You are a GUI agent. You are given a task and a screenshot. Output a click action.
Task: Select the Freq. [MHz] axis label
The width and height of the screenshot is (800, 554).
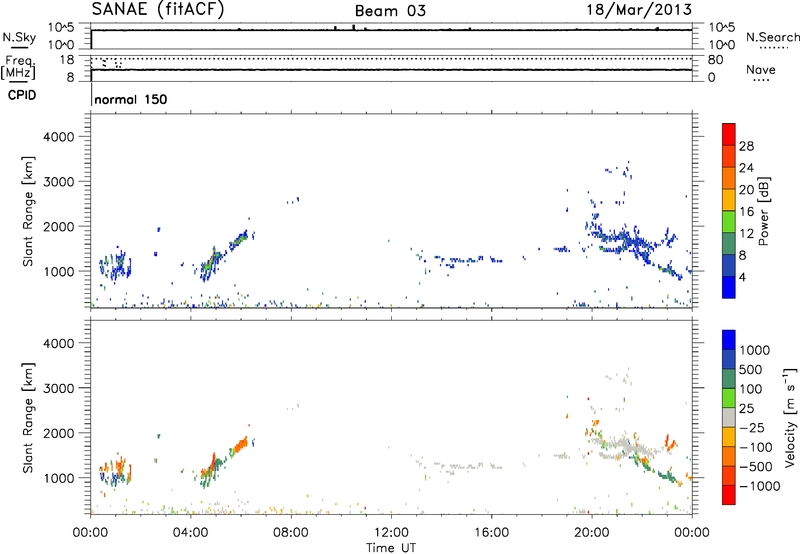click(x=20, y=68)
